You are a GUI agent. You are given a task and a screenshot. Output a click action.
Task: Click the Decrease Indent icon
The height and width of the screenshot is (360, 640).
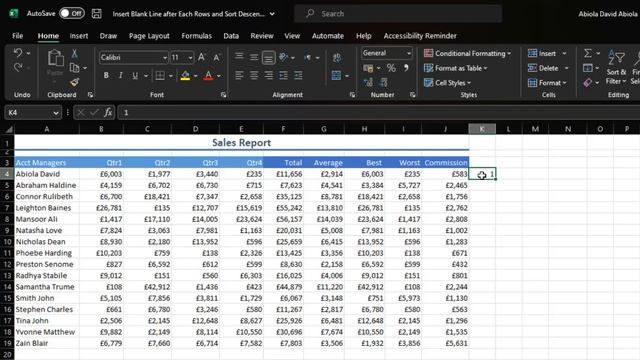pos(283,75)
